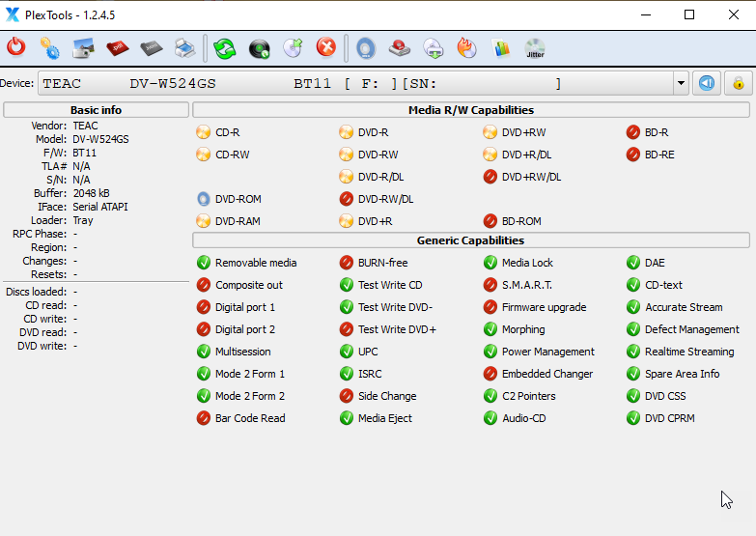This screenshot has width=756, height=536.
Task: Select the 'Power Management' label
Action: click(x=548, y=352)
